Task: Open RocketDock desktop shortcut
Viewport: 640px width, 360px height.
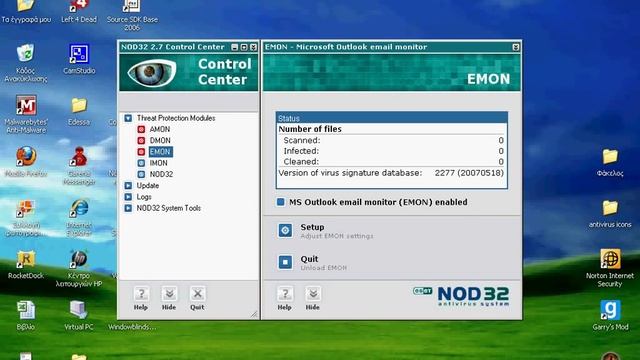Action: (26, 265)
